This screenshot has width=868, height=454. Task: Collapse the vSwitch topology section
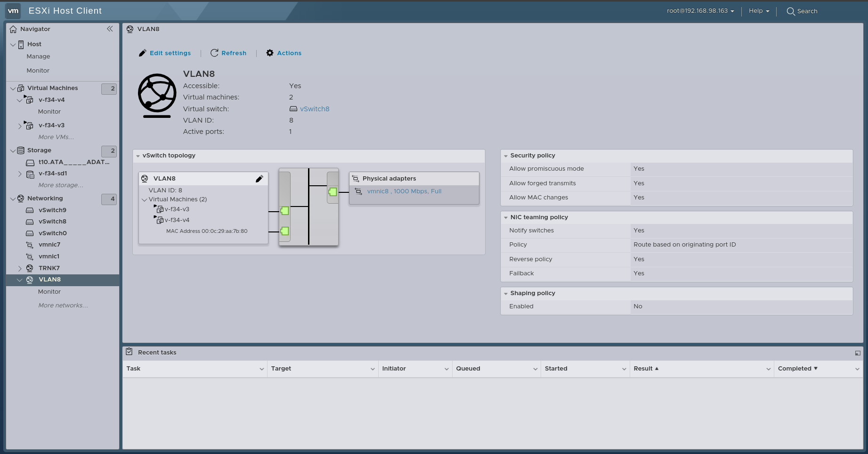pos(138,156)
